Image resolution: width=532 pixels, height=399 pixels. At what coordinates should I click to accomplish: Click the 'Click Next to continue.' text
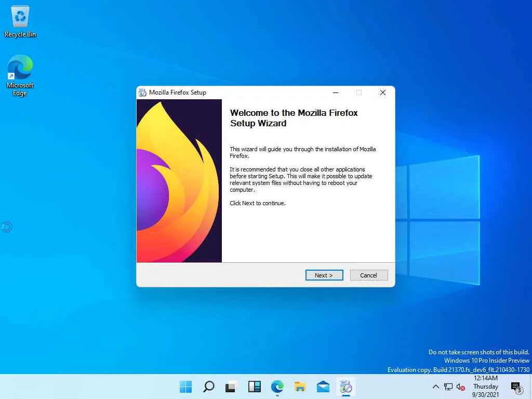pyautogui.click(x=258, y=203)
